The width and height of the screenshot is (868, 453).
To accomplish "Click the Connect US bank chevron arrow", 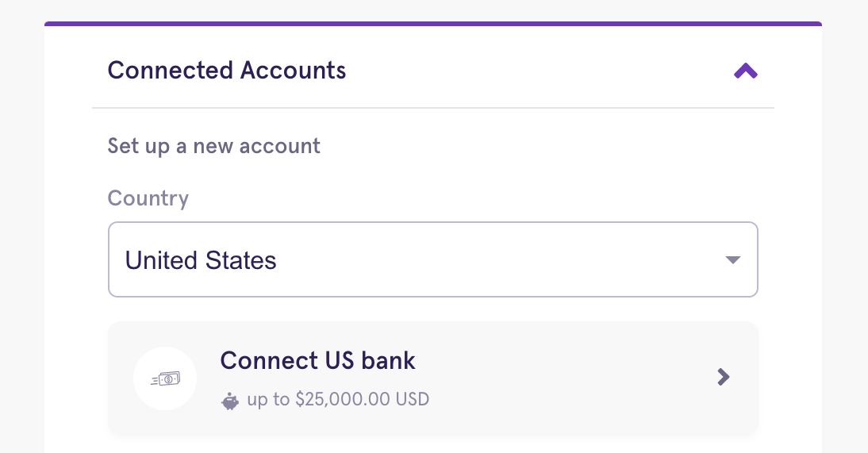I will pyautogui.click(x=723, y=377).
